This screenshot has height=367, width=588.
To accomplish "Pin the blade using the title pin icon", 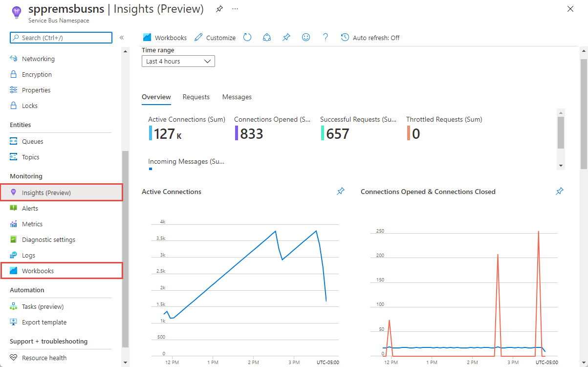I will (219, 9).
